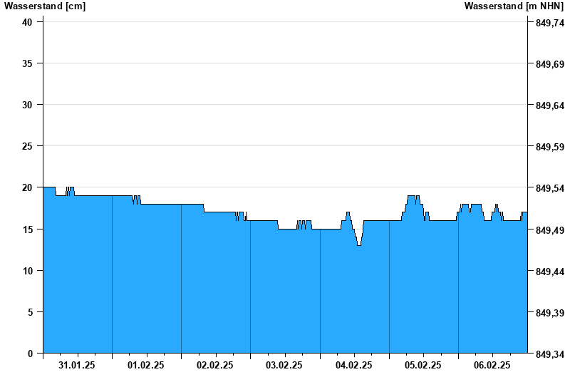Click the 'Wasserstand [cm]' axis title
Image resolution: width=570 pixels, height=392 pixels.
[x=45, y=6]
